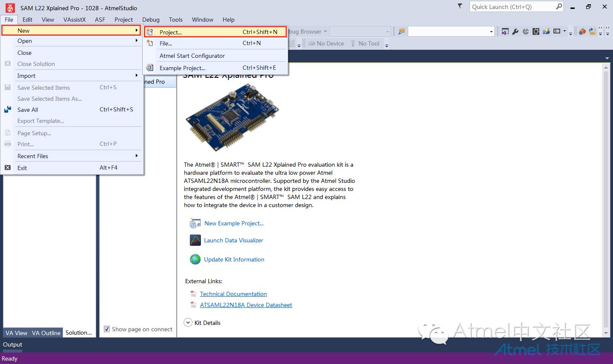Click Technical Documentation PDF icon
Image resolution: width=613 pixels, height=364 pixels.
pyautogui.click(x=193, y=294)
